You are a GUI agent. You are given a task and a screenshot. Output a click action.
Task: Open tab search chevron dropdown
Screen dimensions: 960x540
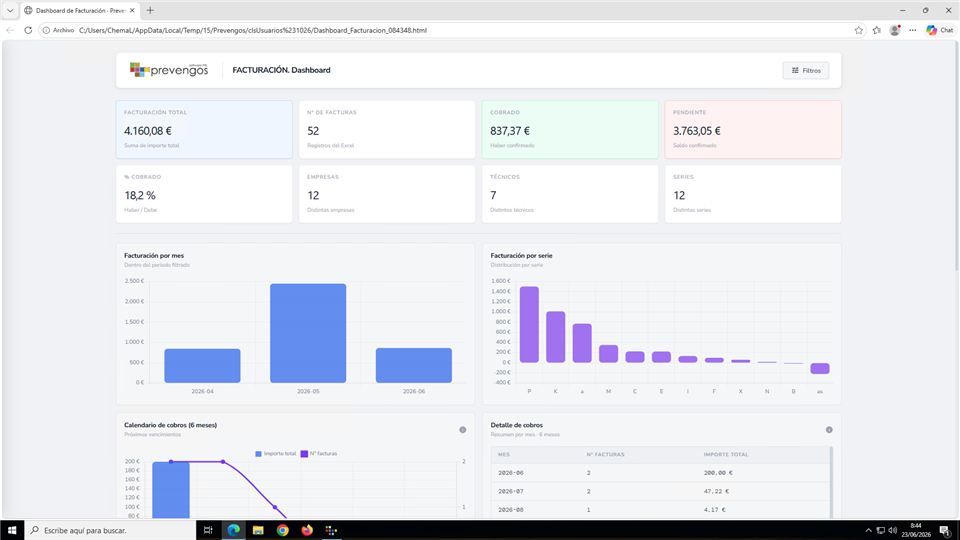point(10,10)
